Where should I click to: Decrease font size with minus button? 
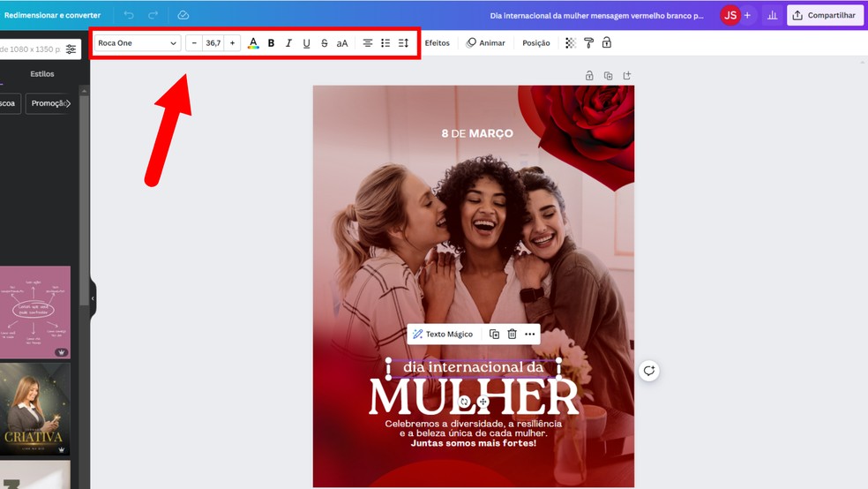pos(194,43)
